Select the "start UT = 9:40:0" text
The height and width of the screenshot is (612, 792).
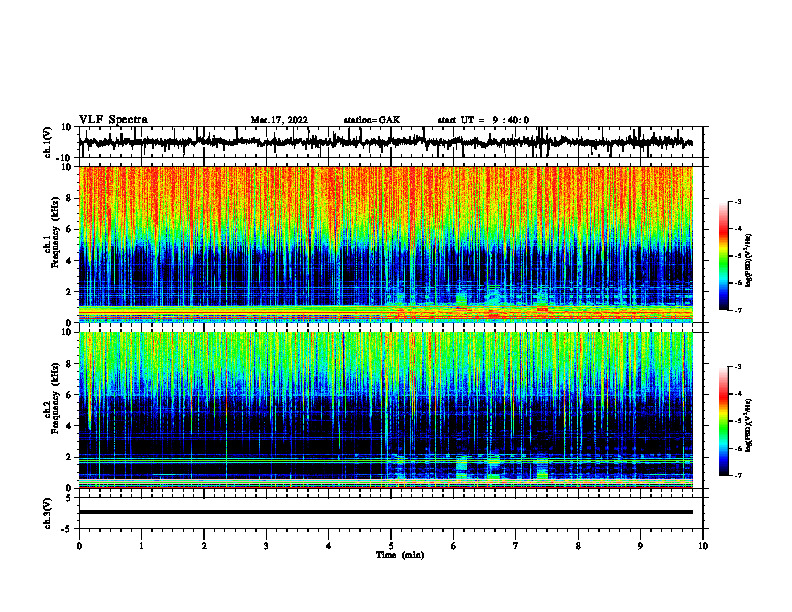(x=483, y=120)
